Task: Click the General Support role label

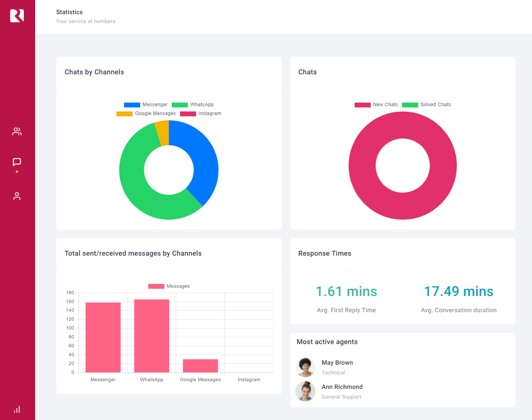Action: 341,397
